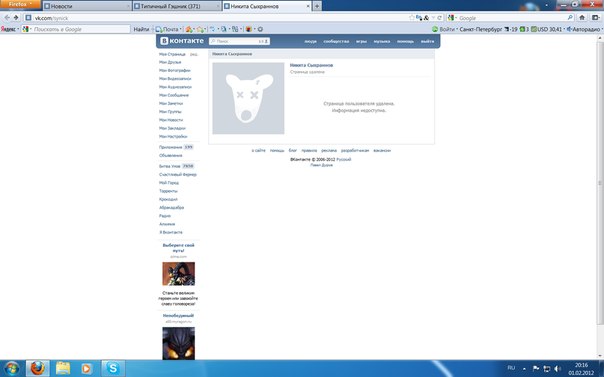This screenshot has height=377, width=604.
Task: Open the Firefox home page button
Action: [582, 18]
